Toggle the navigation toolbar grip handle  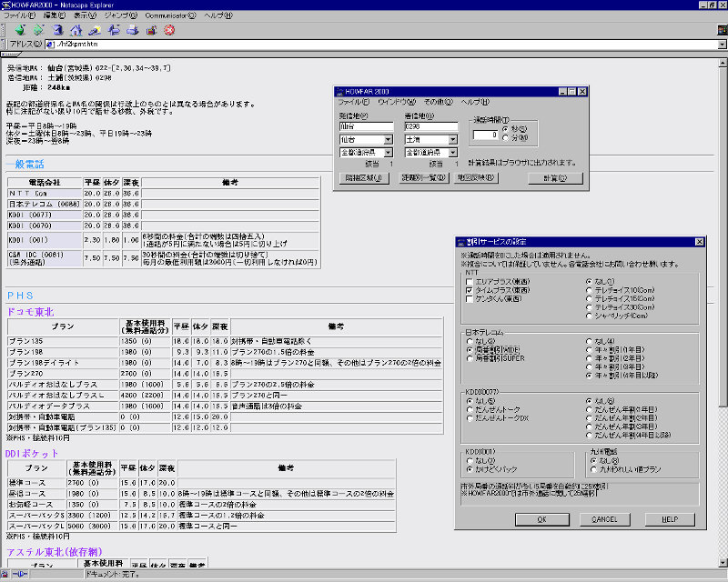pyautogui.click(x=4, y=31)
